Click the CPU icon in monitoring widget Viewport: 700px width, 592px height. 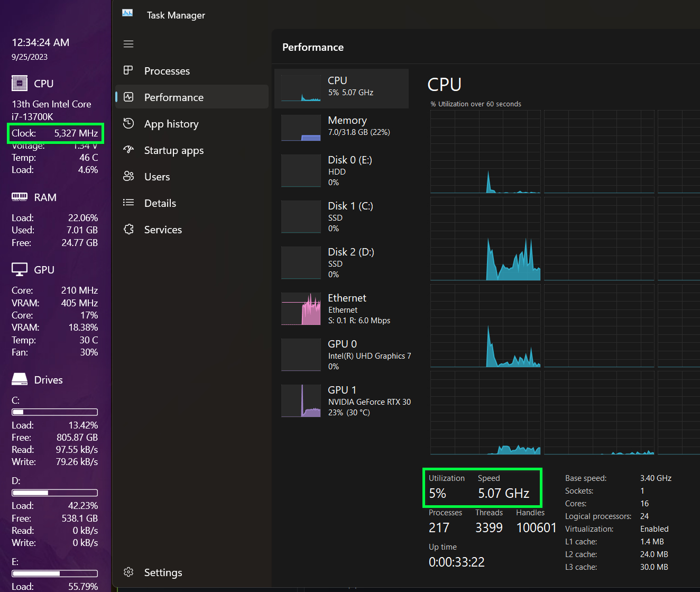point(20,83)
